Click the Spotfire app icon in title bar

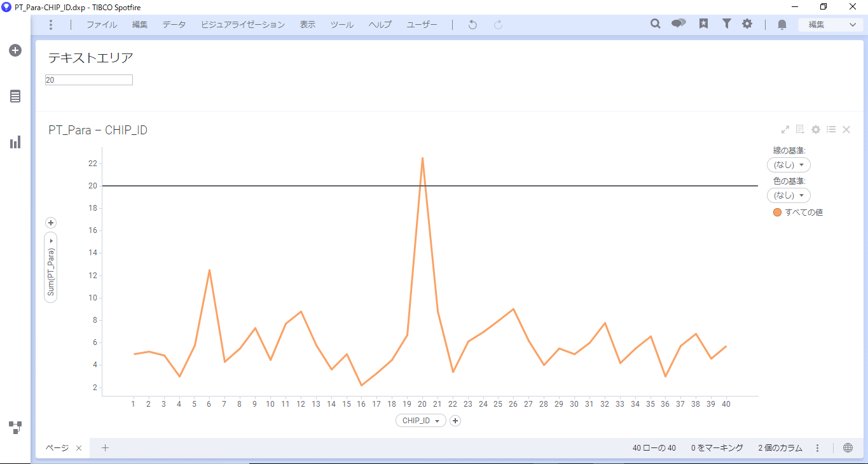(x=6, y=7)
